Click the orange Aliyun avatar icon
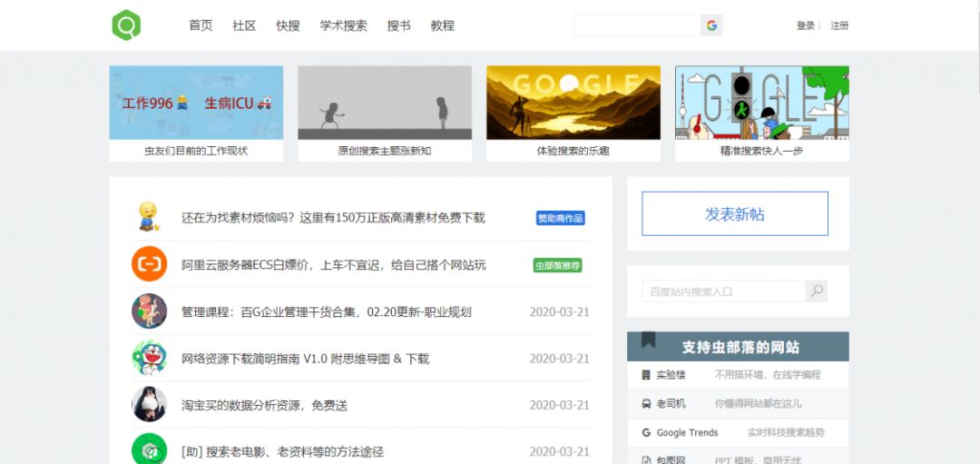Image resolution: width=980 pixels, height=464 pixels. pos(150,264)
